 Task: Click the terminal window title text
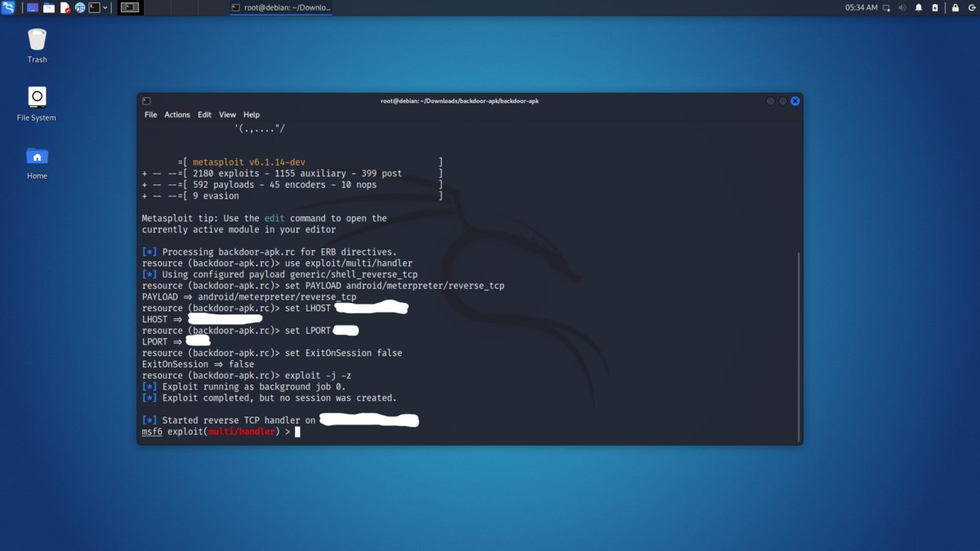click(460, 101)
